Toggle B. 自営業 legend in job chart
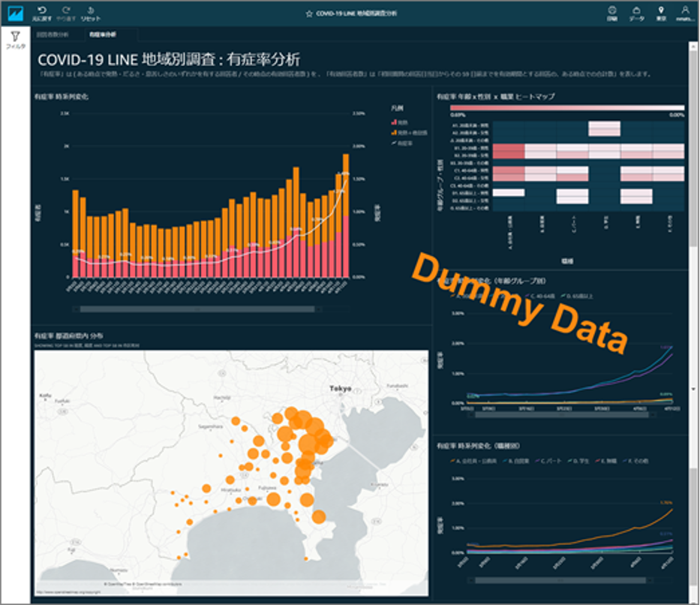Screen dimensions: 700x605 [x=515, y=461]
